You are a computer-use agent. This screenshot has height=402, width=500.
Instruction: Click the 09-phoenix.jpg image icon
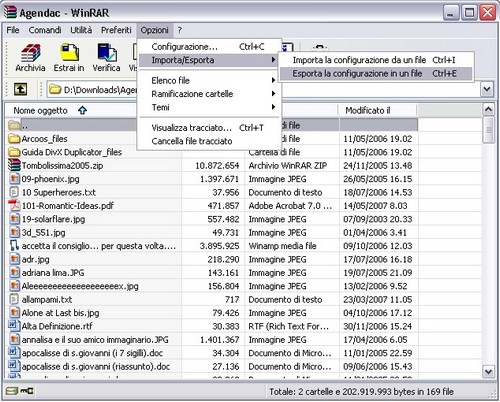(x=14, y=179)
